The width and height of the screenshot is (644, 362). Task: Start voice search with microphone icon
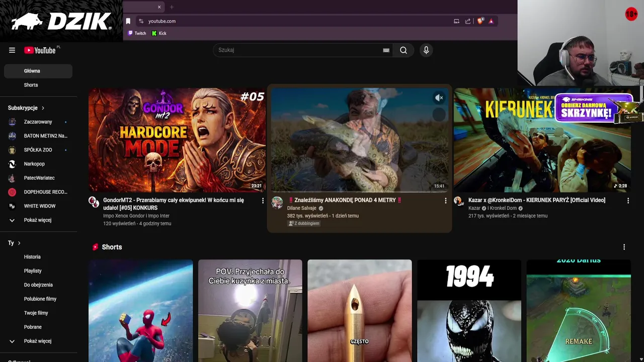[x=426, y=50]
